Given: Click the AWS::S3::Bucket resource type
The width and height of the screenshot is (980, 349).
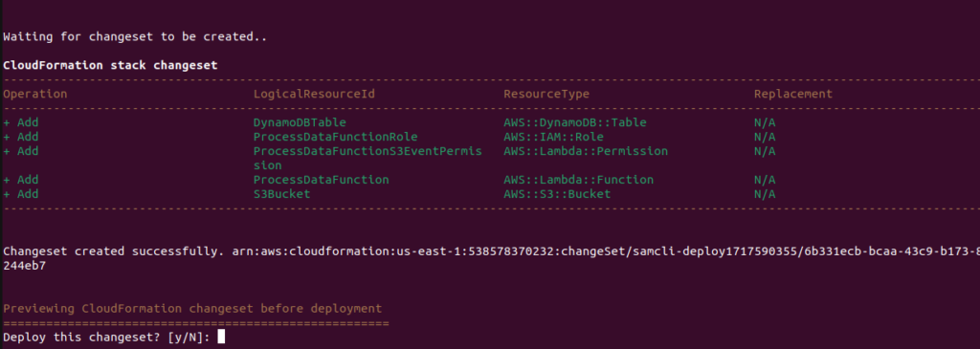Looking at the screenshot, I should (558, 194).
